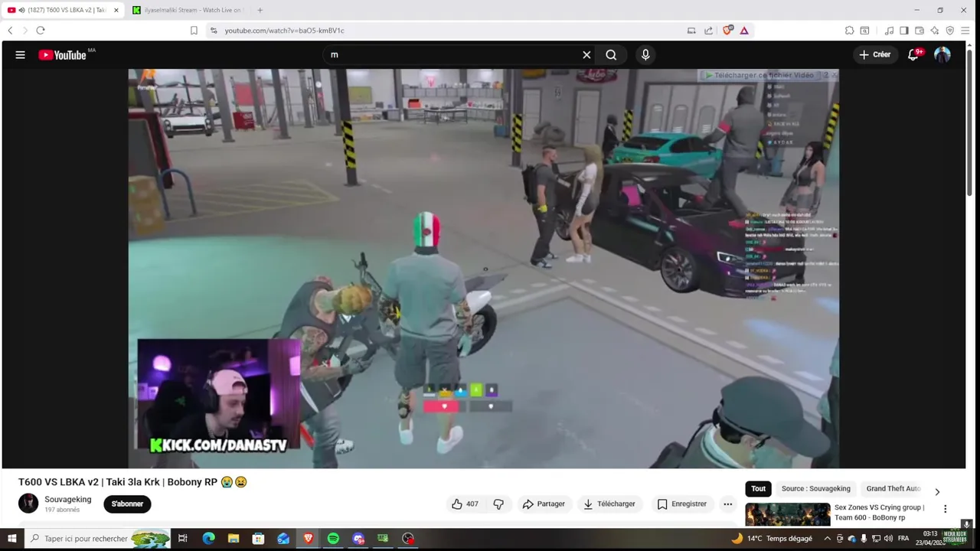This screenshot has width=980, height=551.
Task: Open a new browser tab
Action: pyautogui.click(x=260, y=10)
